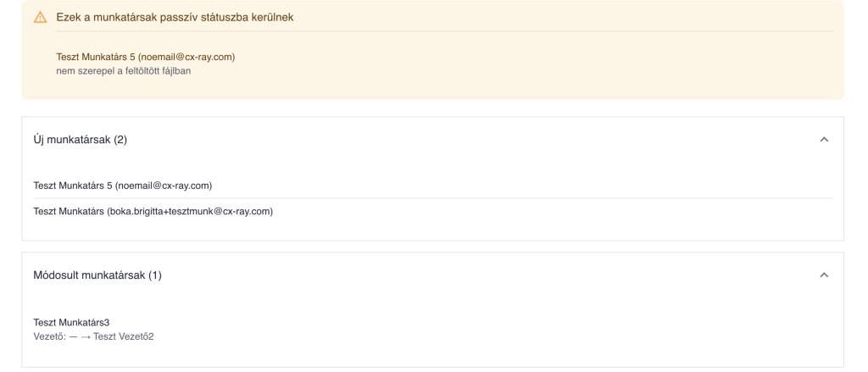The height and width of the screenshot is (372, 868).
Task: Click the 'Vezető:' field label
Action: pyautogui.click(x=50, y=336)
